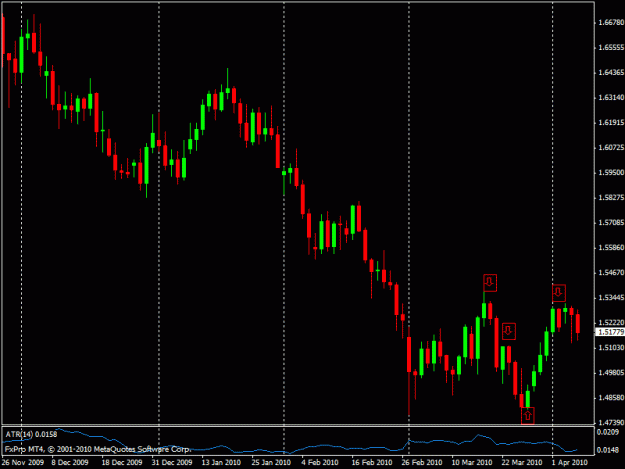Click the price label 1.55860
The width and height of the screenshot is (625, 469).
point(611,247)
